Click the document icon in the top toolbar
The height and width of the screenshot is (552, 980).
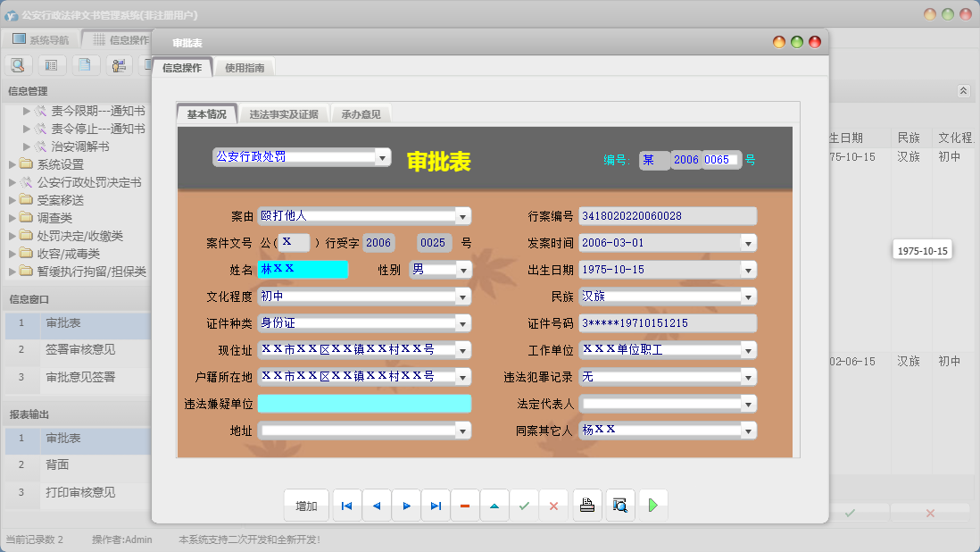click(x=84, y=64)
